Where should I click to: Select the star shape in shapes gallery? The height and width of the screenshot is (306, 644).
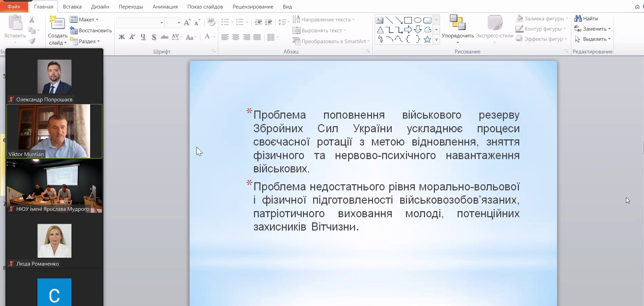click(427, 39)
